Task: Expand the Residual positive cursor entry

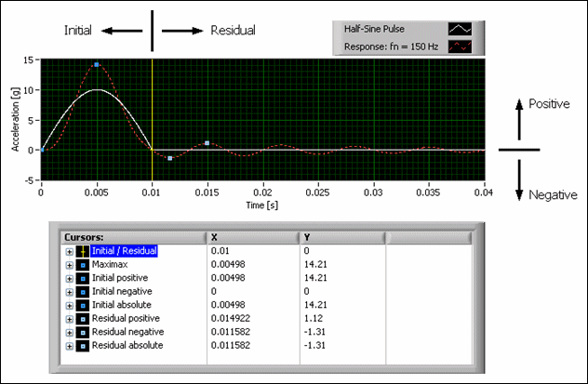Action: (x=69, y=318)
